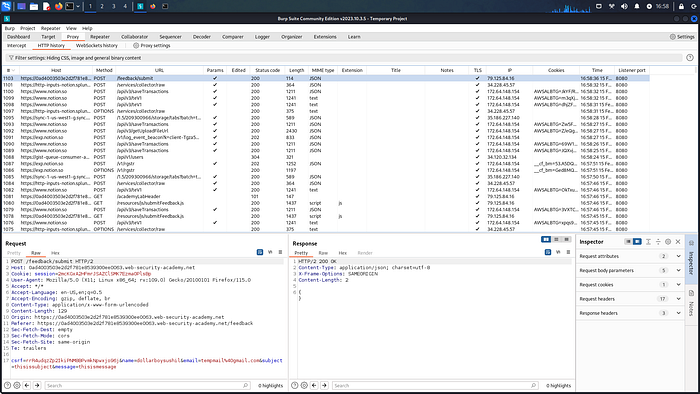Viewport: 700px width, 394px height.
Task: Open Request search settings gear
Action: [17, 385]
